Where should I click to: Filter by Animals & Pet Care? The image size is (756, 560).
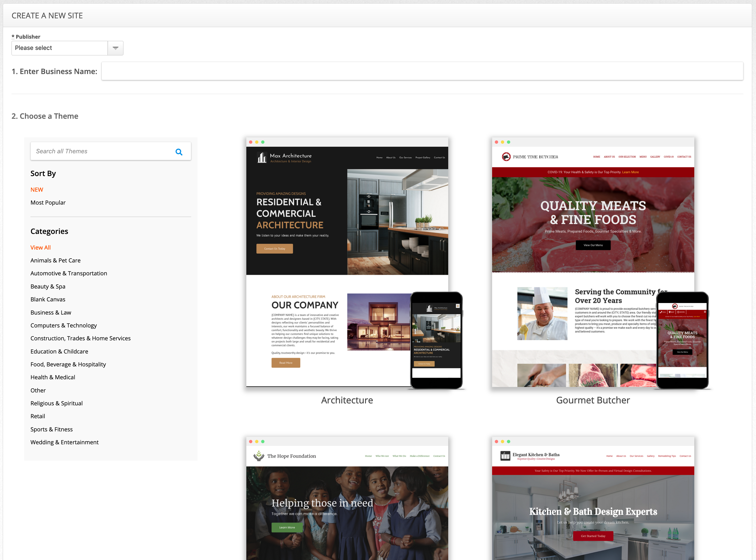pyautogui.click(x=56, y=260)
